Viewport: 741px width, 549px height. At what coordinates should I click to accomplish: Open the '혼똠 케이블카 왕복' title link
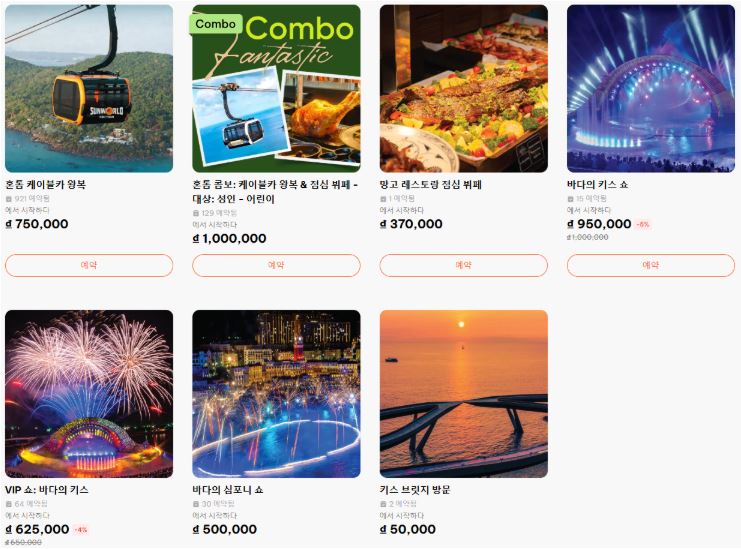point(45,184)
